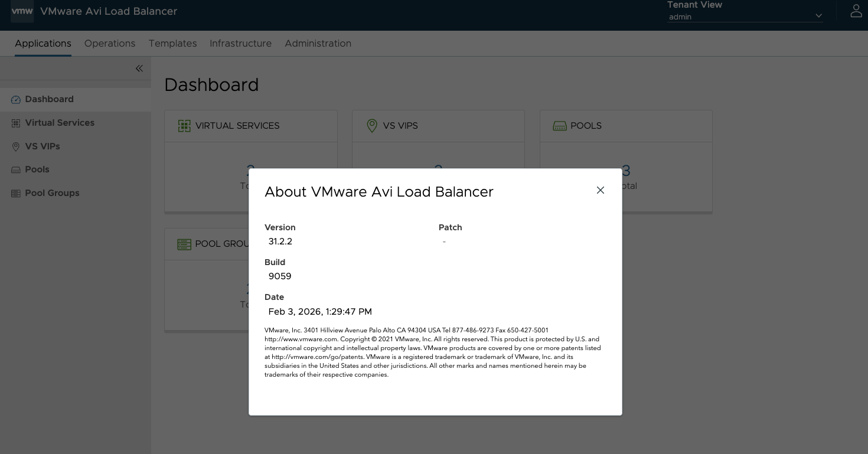
Task: Switch to the Applications tab
Action: [43, 43]
